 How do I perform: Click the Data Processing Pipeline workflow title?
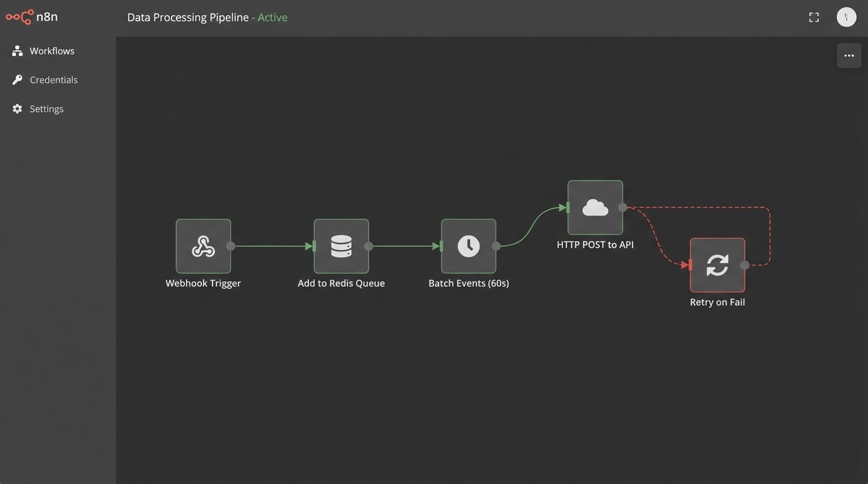pos(188,18)
